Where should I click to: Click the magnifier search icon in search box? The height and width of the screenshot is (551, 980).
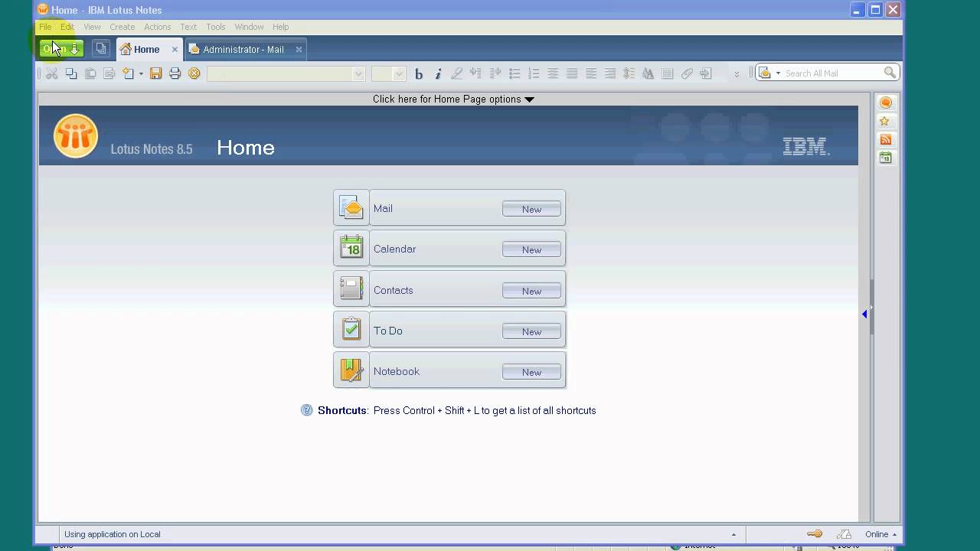890,73
